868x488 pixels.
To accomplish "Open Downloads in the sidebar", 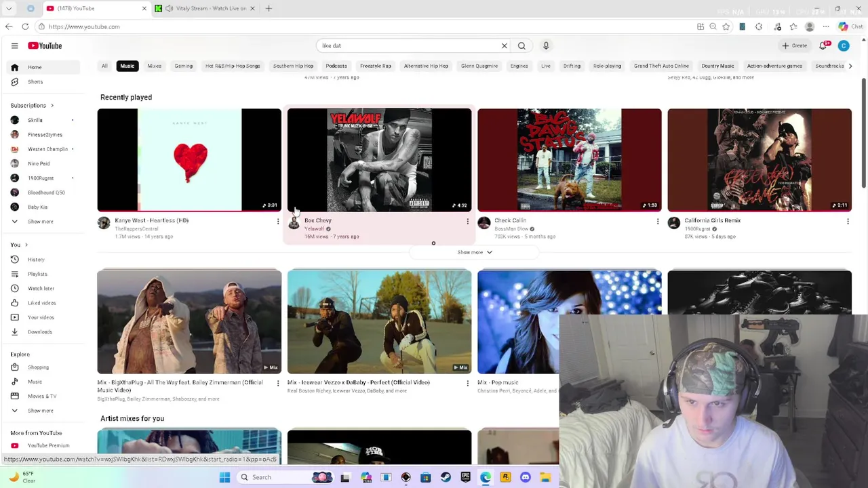I will click(x=42, y=331).
